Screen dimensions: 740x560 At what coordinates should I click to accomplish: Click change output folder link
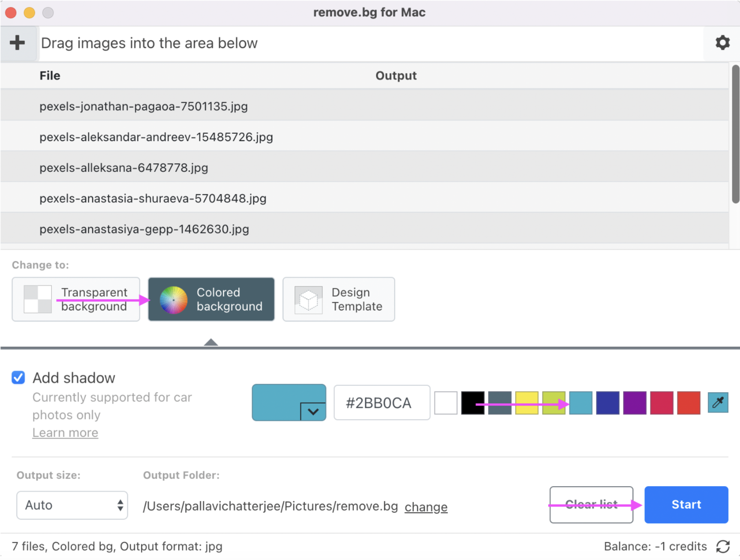click(x=426, y=507)
